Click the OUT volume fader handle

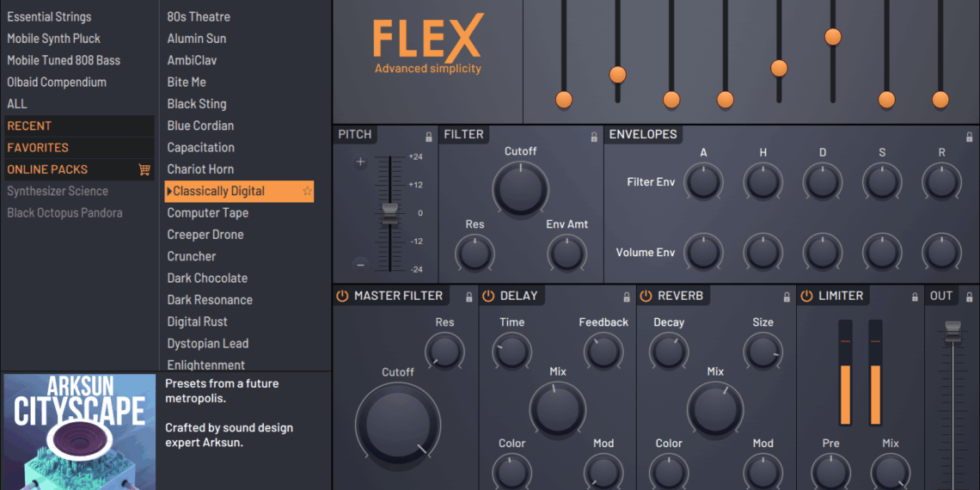coord(953,332)
